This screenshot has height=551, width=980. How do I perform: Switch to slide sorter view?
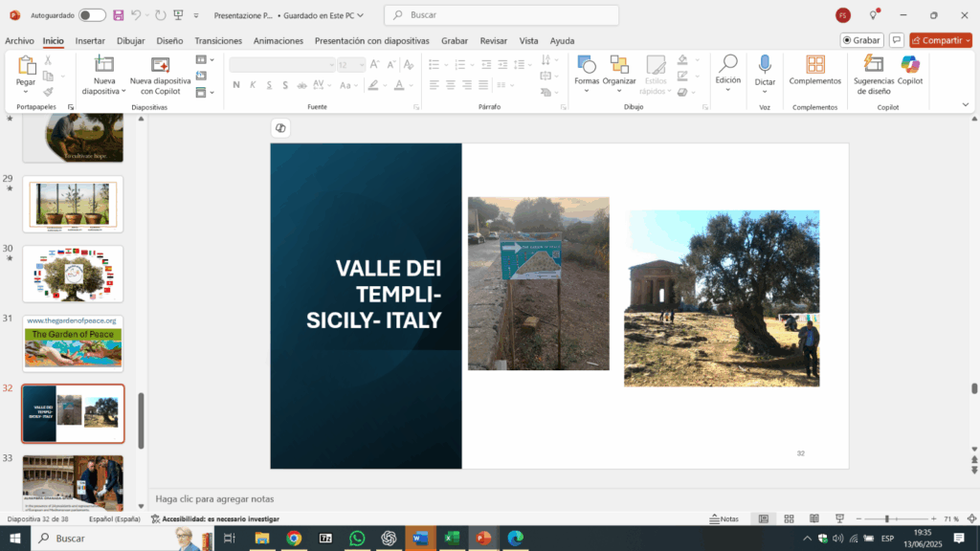click(790, 518)
